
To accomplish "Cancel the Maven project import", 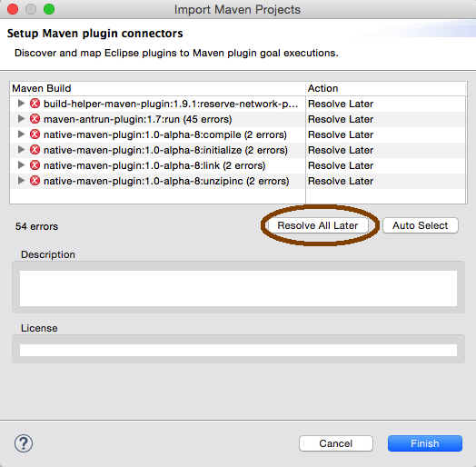I will click(336, 443).
